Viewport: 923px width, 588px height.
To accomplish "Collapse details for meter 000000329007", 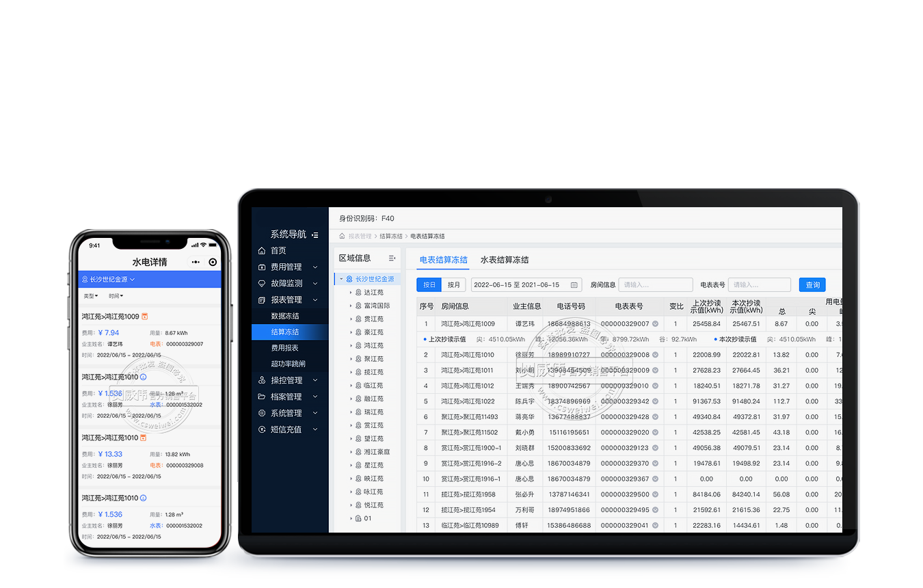I will point(655,323).
